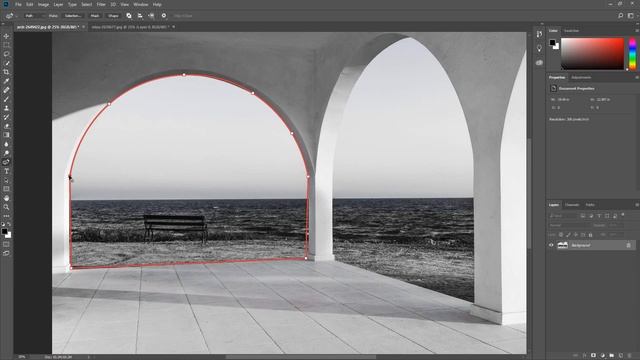Open the Window menu
Viewport: 640px width, 360px height.
pyautogui.click(x=141, y=4)
